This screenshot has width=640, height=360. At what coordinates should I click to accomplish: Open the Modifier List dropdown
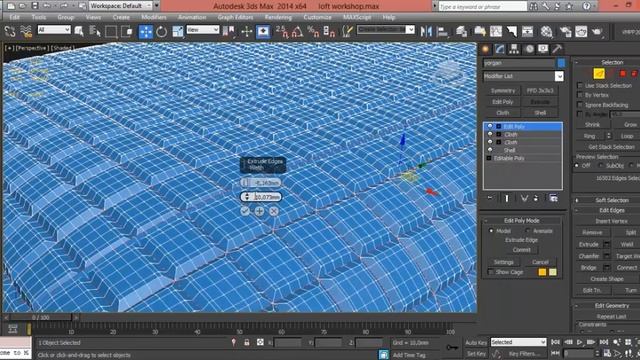coord(559,76)
